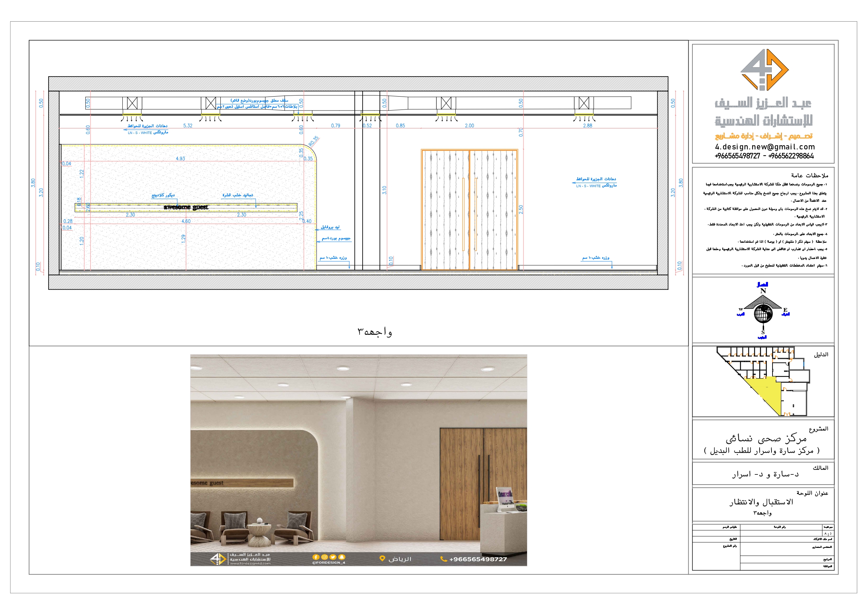The image size is (868, 614).
Task: Click the واجهه٣ title below elevation
Action: click(374, 332)
